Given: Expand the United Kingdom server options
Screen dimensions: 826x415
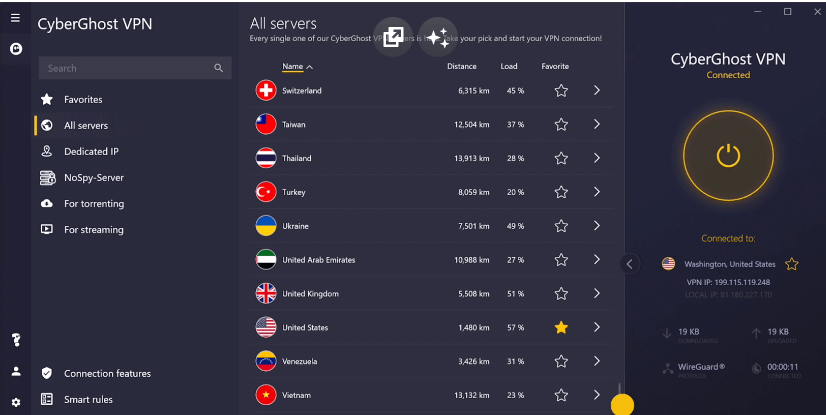Looking at the screenshot, I should [596, 294].
